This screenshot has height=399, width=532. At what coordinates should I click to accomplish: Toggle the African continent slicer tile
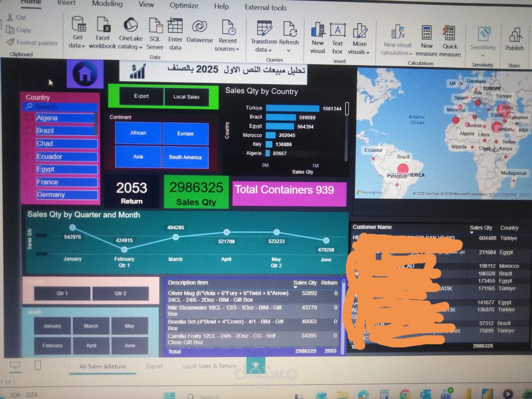(x=138, y=133)
